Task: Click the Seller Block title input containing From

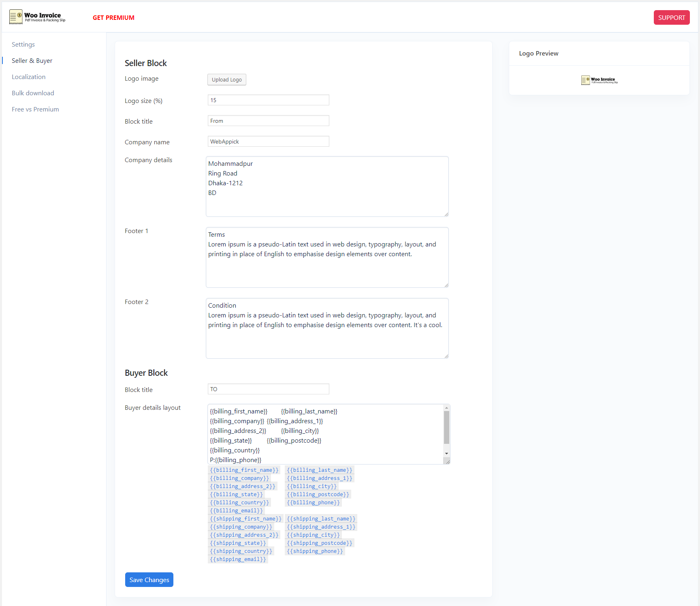Action: (x=268, y=121)
